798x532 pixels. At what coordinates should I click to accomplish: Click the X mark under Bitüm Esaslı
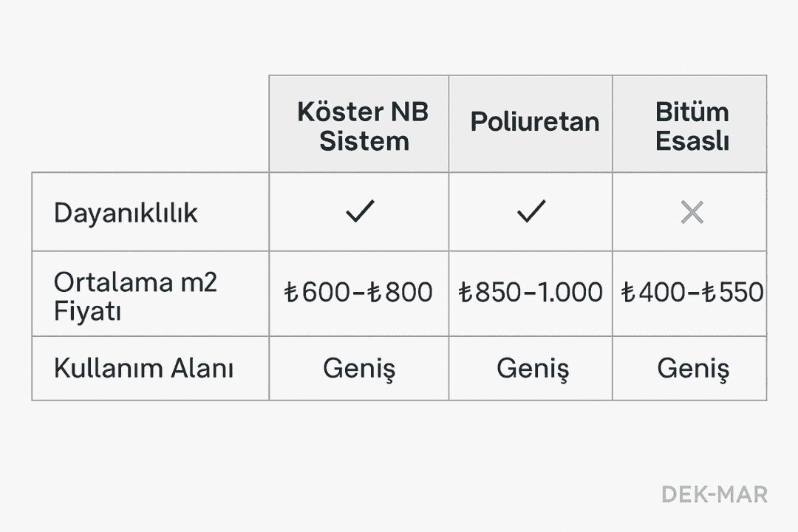[692, 213]
